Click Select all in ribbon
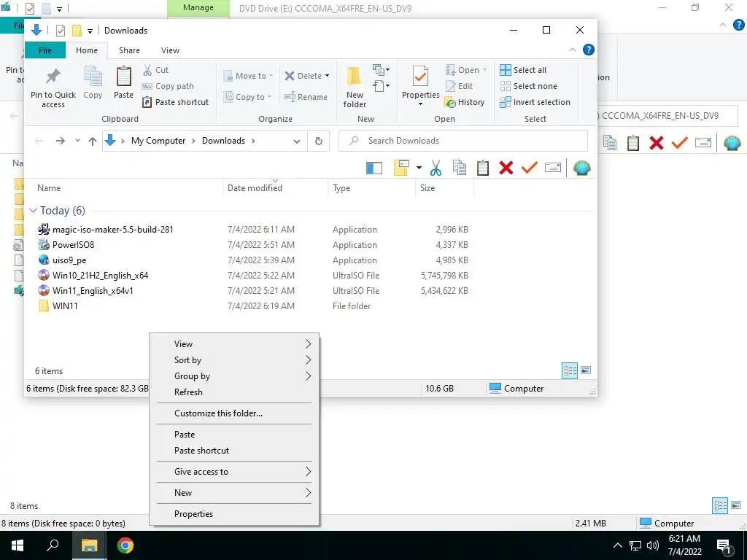 point(523,70)
